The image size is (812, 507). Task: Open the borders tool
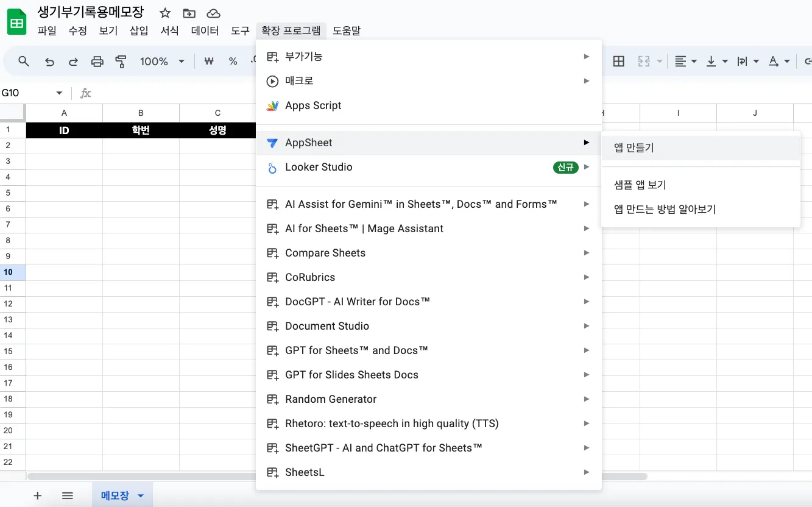click(x=619, y=62)
